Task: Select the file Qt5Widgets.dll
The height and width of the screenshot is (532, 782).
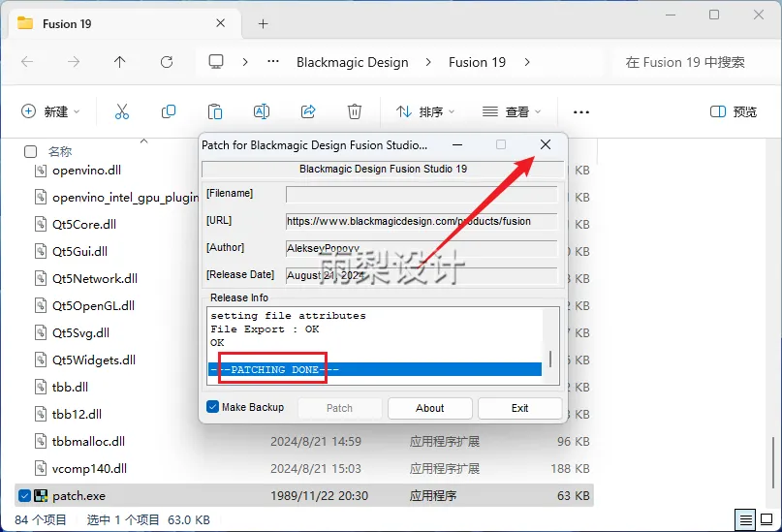Action: tap(94, 360)
